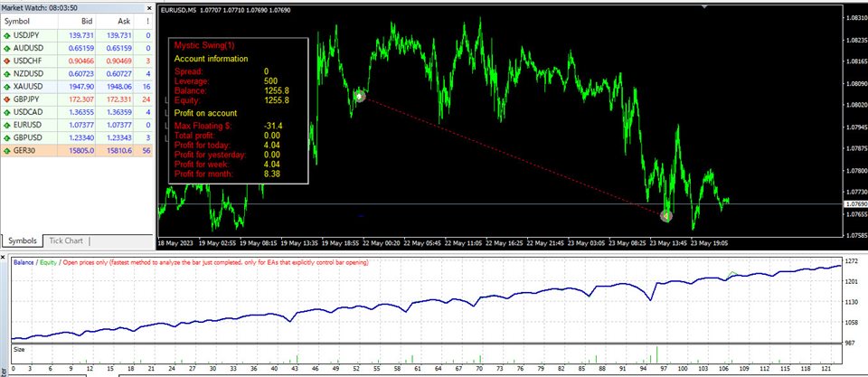Click GBPJPY ask value 172.331
Screen dimensions: 868x377
point(119,99)
